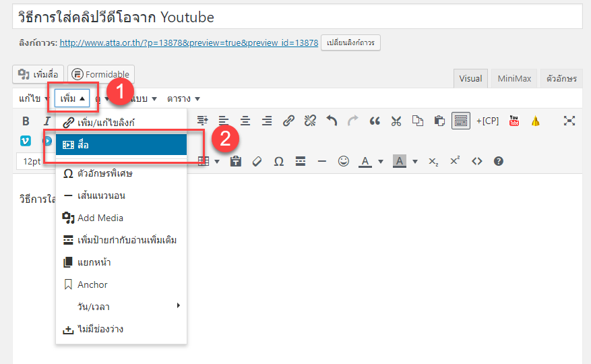Choose ไม่มีช่องว่าง from the menu
Viewport: 591px width, 364px height.
[x=121, y=329]
